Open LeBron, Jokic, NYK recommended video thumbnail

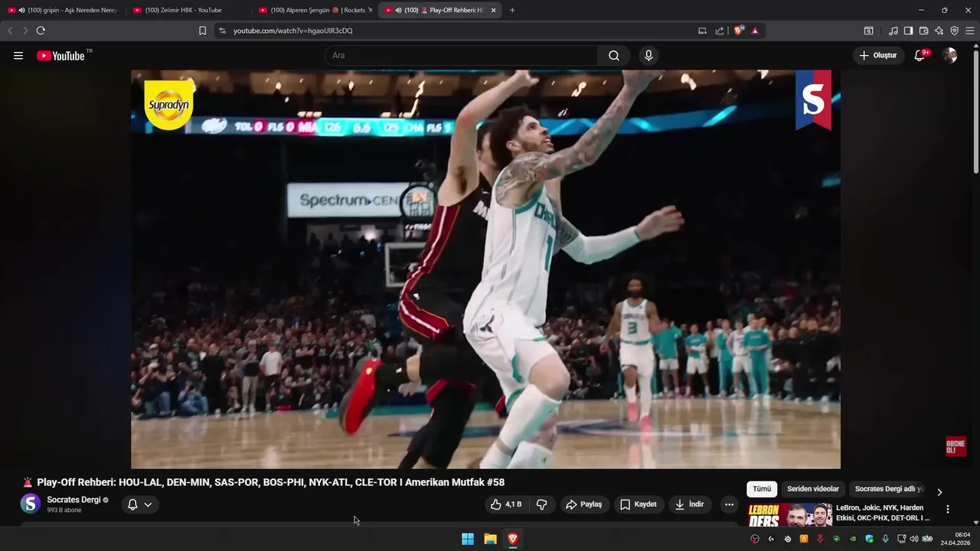point(790,515)
